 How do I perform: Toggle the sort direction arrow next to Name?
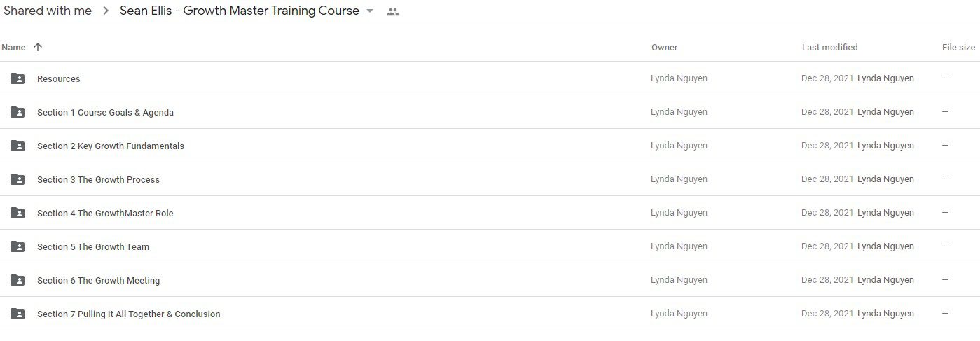[x=38, y=47]
